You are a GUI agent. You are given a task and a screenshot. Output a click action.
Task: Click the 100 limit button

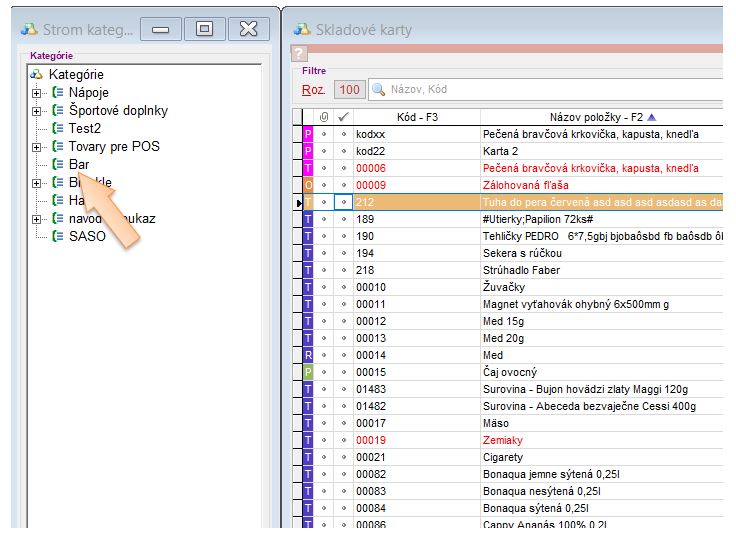pos(349,90)
